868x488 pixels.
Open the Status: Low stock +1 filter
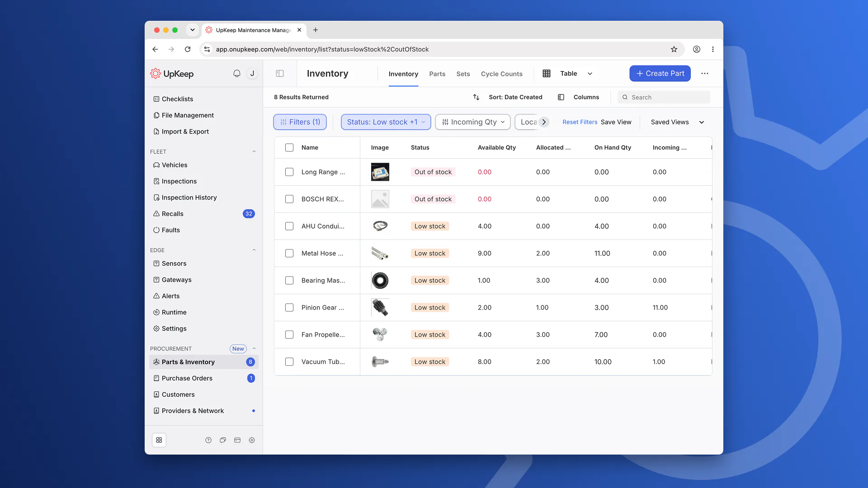click(386, 122)
